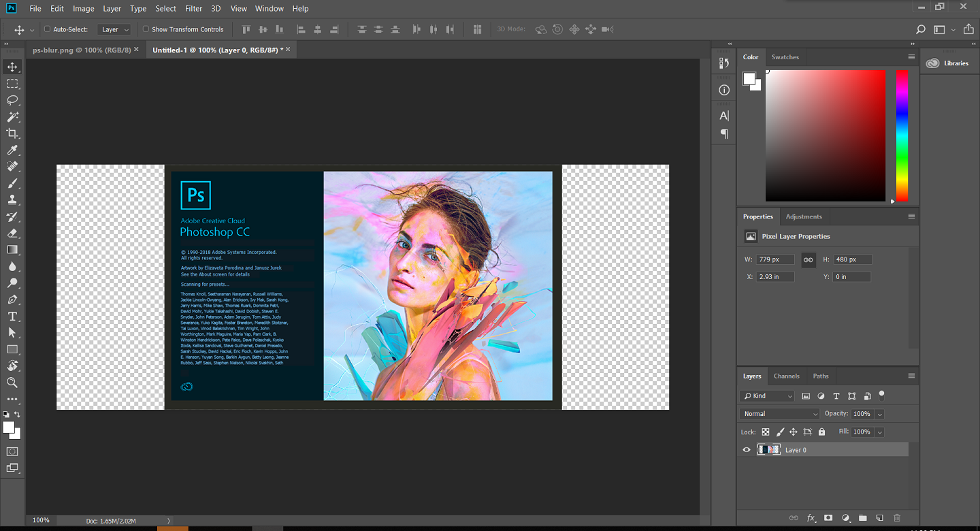Select the Pen tool

pyautogui.click(x=12, y=300)
